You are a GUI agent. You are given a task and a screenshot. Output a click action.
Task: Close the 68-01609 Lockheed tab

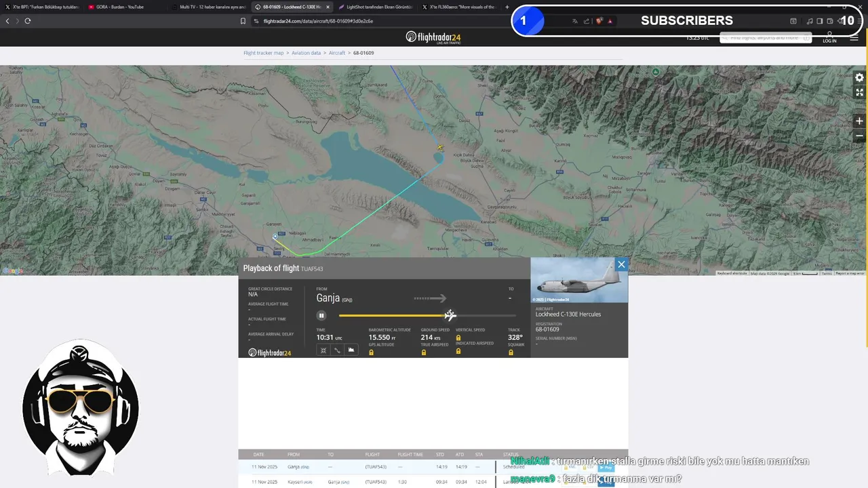[328, 7]
